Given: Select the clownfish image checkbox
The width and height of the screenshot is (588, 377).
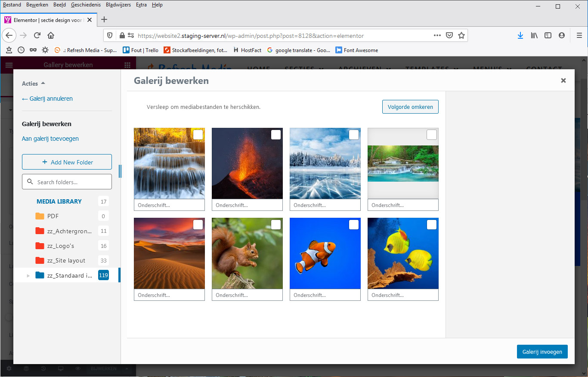Looking at the screenshot, I should point(354,225).
